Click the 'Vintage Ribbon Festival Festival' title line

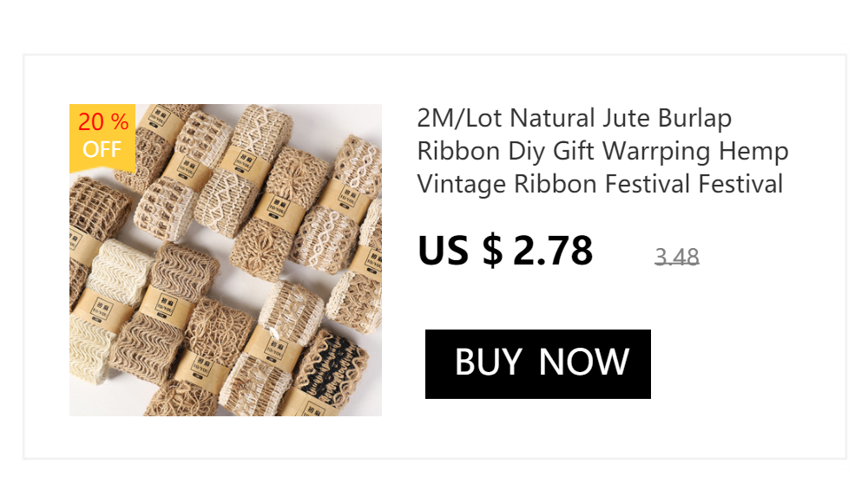(x=600, y=184)
